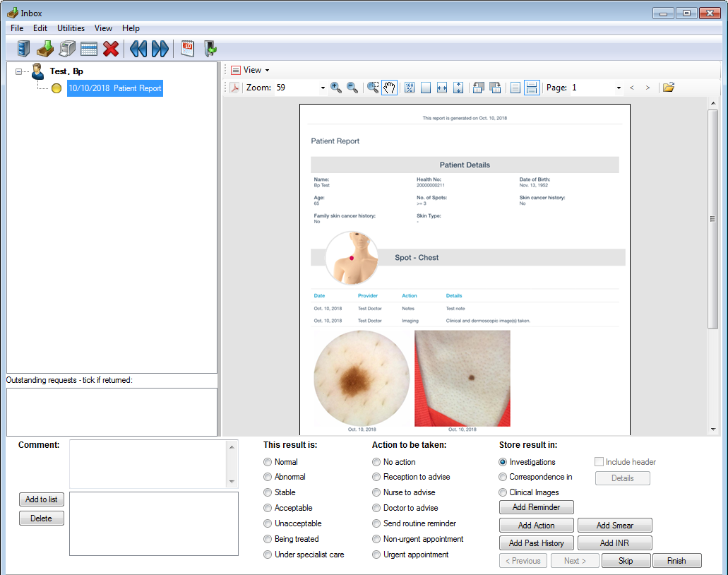Click the document viewer vertical scrollbar
This screenshot has height=575, width=728.
pyautogui.click(x=713, y=219)
